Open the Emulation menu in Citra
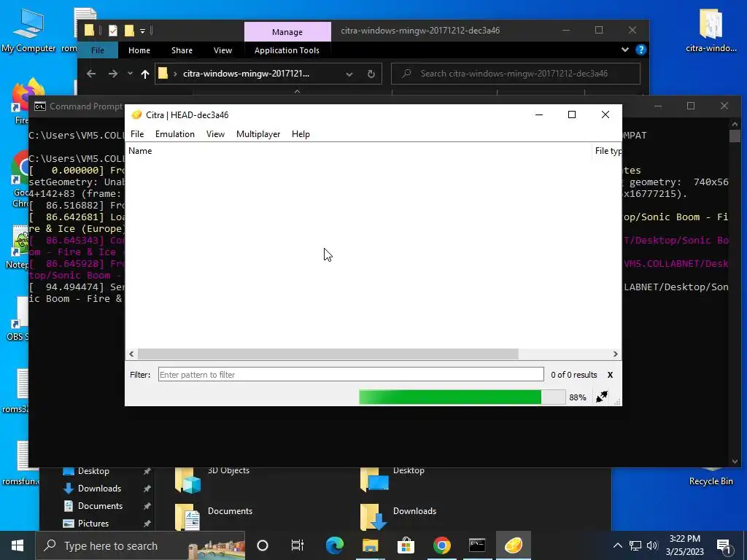Screen dimensions: 747x560 click(175, 134)
